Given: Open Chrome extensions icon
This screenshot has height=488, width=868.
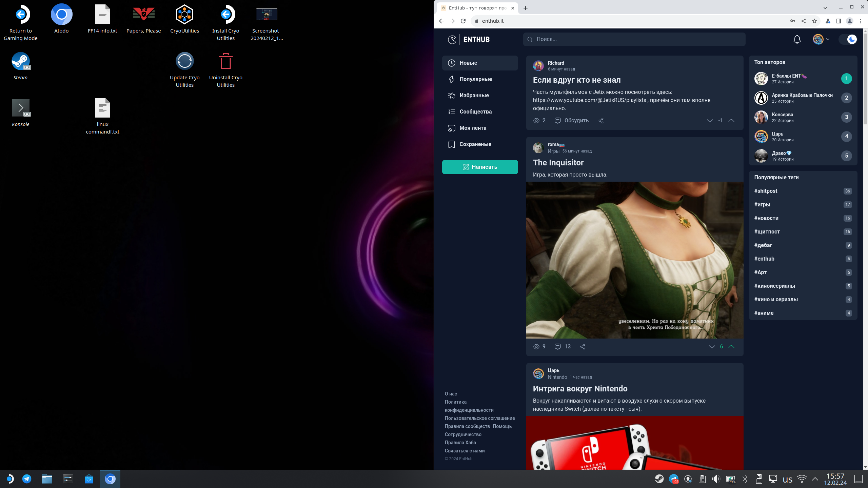Looking at the screenshot, I should coord(828,21).
